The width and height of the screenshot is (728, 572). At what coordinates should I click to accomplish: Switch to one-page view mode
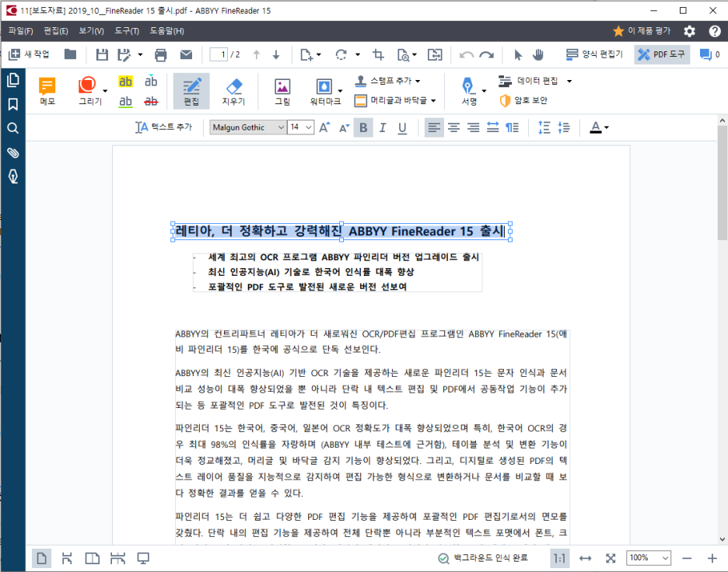point(41,558)
